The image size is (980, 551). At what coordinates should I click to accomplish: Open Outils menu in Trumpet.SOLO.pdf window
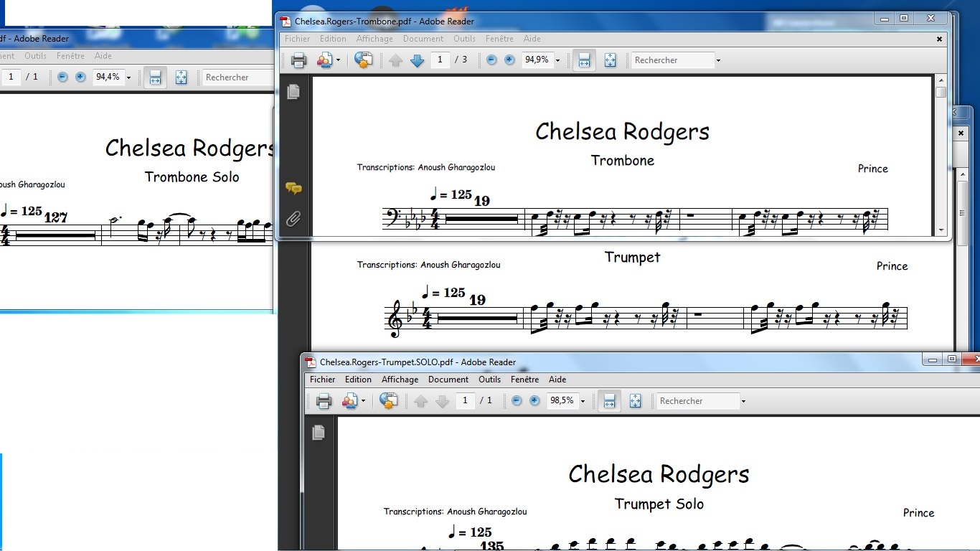tap(489, 380)
